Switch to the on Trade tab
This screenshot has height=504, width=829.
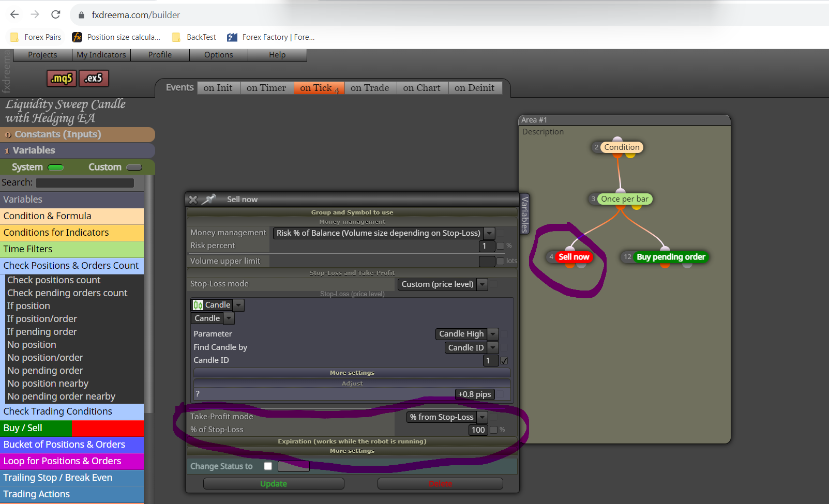tap(370, 88)
